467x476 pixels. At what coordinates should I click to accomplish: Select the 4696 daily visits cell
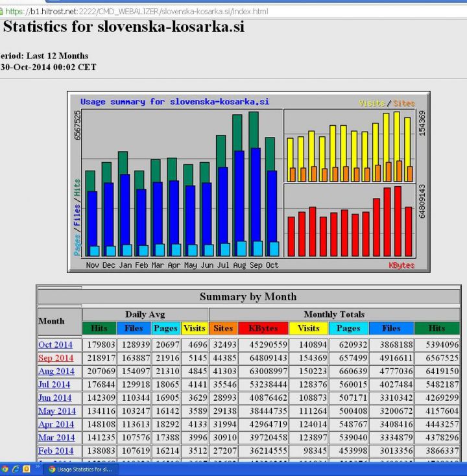[x=195, y=344]
